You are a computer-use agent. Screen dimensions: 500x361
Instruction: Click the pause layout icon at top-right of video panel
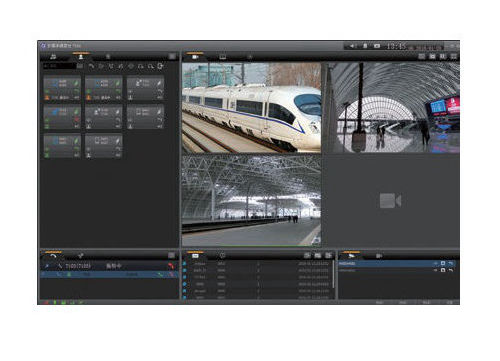pos(443,56)
